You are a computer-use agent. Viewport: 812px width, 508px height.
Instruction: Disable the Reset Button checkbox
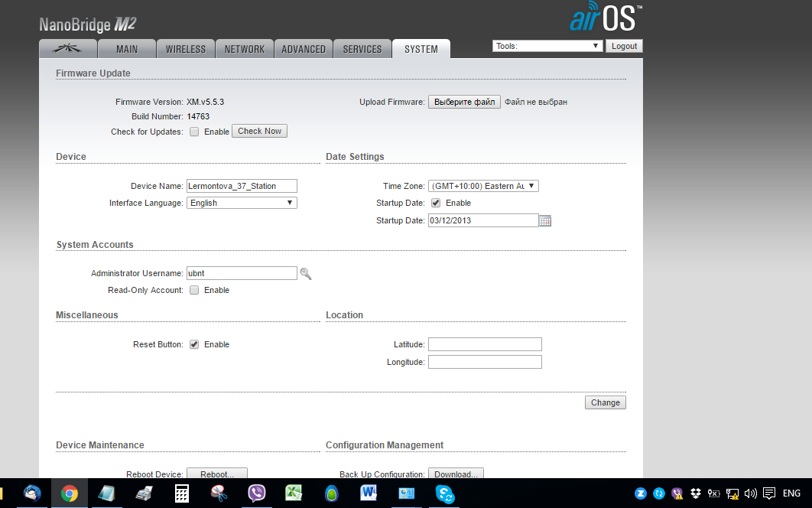click(194, 345)
